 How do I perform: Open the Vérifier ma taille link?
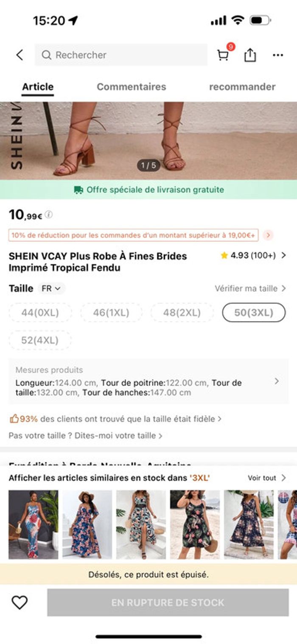[250, 288]
